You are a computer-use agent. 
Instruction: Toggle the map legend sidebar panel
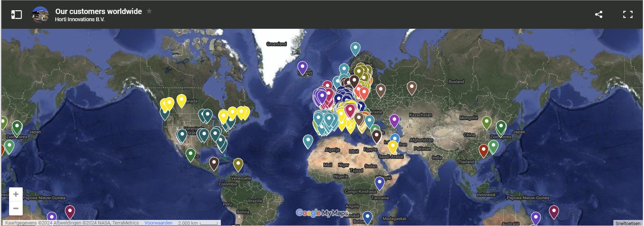click(17, 15)
